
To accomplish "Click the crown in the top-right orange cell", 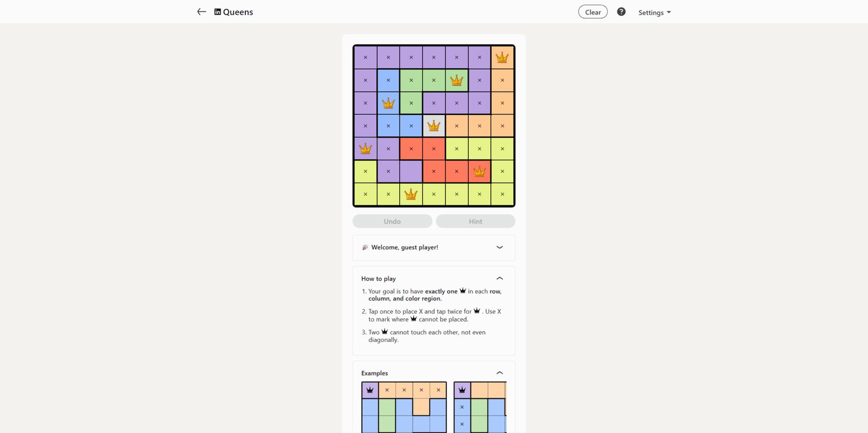I will tap(502, 57).
